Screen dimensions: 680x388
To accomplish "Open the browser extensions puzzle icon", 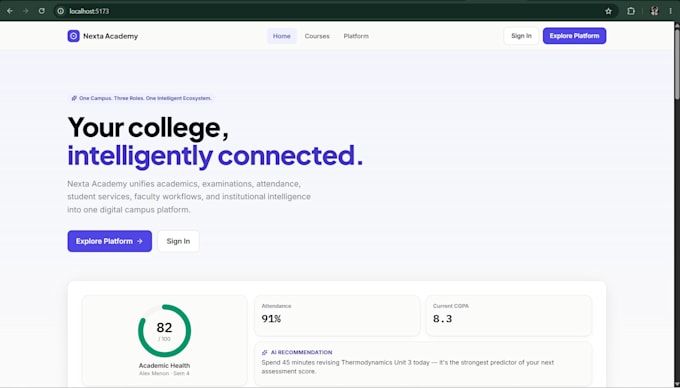I will point(631,11).
